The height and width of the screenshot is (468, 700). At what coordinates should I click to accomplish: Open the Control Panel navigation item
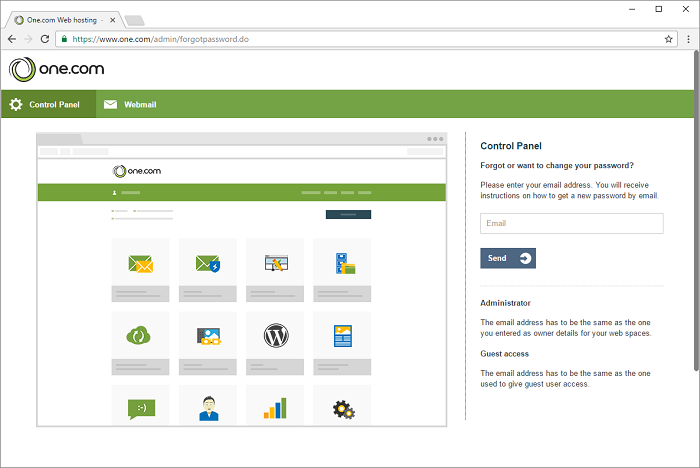[x=49, y=104]
